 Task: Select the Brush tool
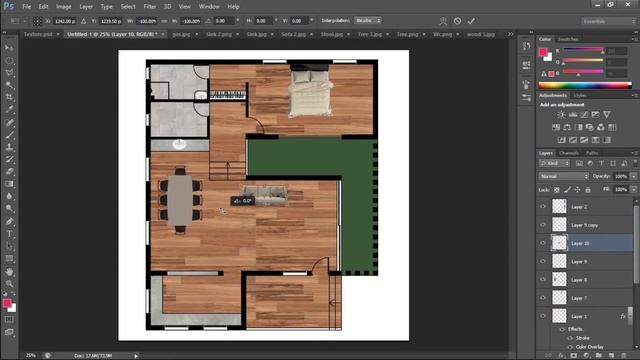point(9,135)
